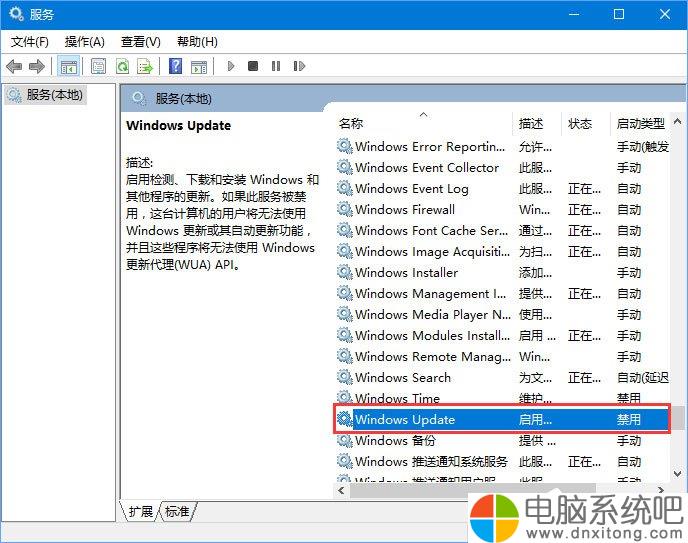This screenshot has width=688, height=543.
Task: Click the horizontal scrollbar left arrow
Action: point(342,490)
